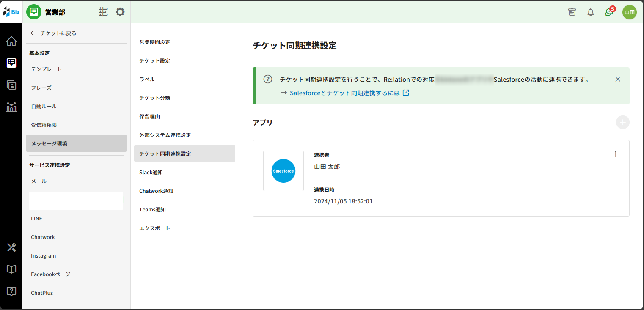The width and height of the screenshot is (644, 310).
Task: Open the analytics chart rail icon
Action: tap(11, 107)
